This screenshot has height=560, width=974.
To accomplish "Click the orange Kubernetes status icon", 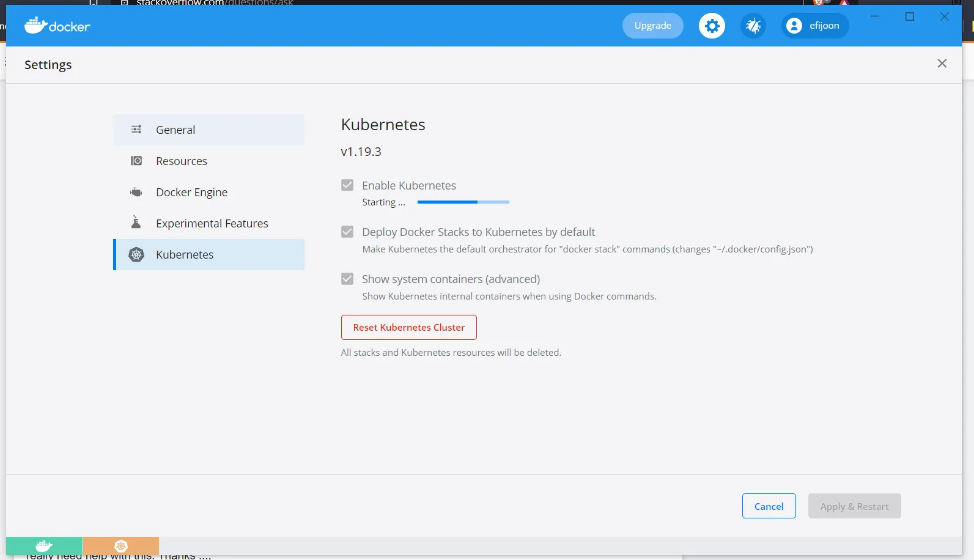I will tap(121, 546).
